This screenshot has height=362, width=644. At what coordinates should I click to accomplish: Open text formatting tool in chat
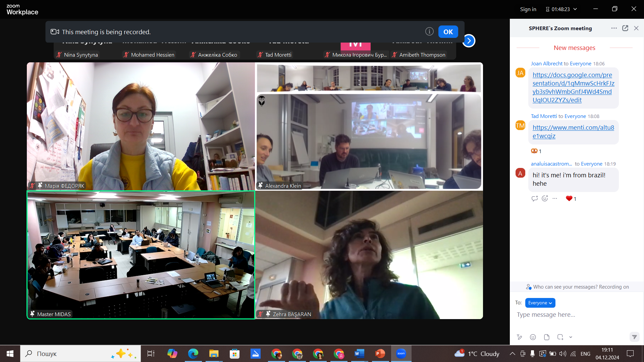[520, 337]
